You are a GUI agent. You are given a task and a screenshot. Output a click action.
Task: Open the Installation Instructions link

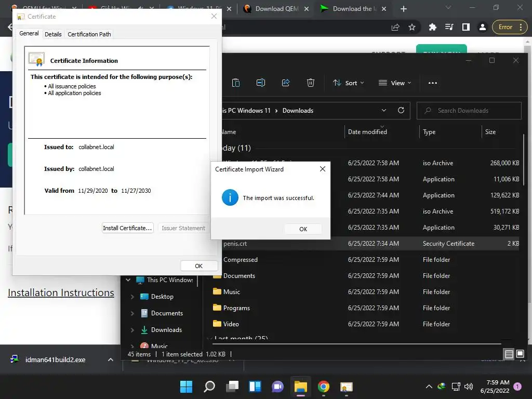(61, 292)
